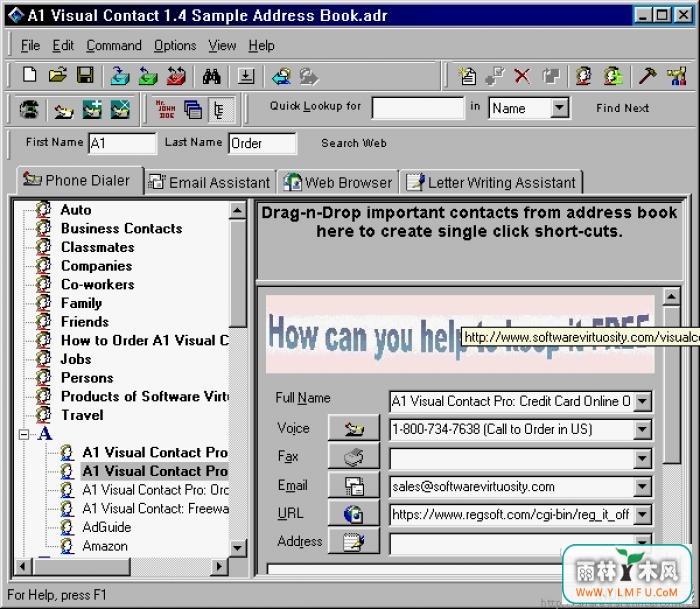Viewport: 700px width, 609px height.
Task: Click the hand-on-phone dial icon
Action: pyautogui.click(x=63, y=110)
